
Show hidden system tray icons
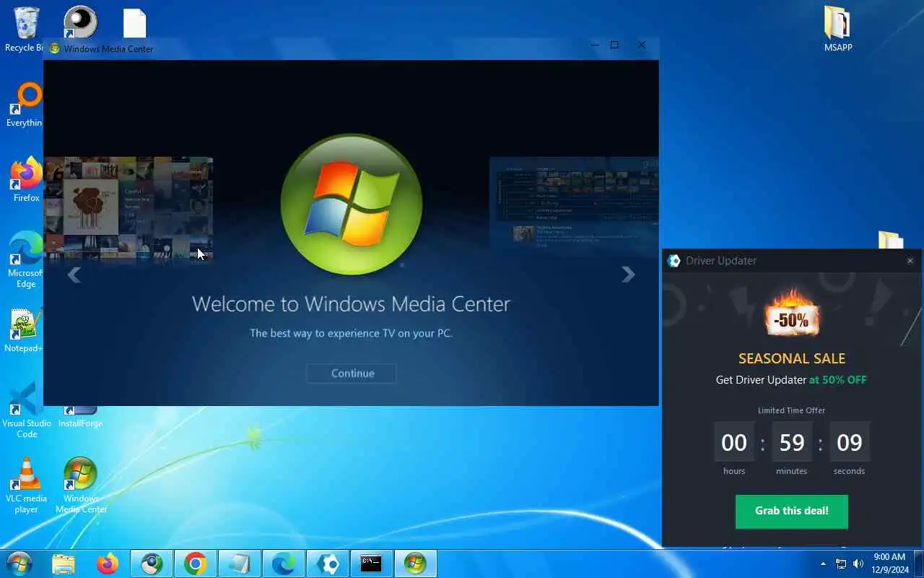click(x=823, y=564)
